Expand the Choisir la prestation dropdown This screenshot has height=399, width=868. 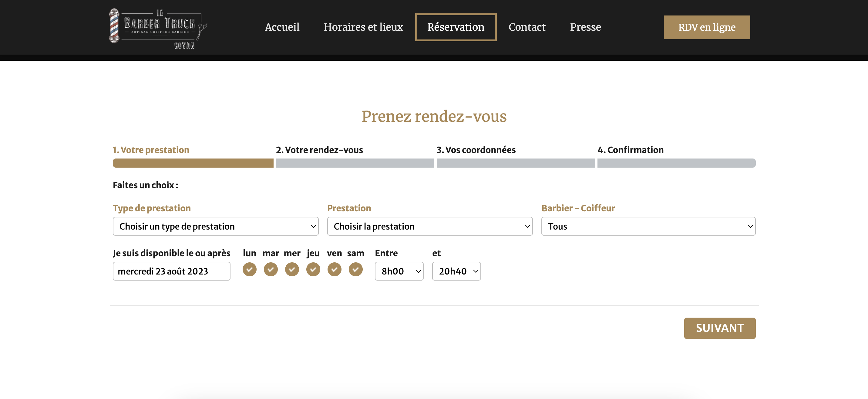tap(430, 226)
